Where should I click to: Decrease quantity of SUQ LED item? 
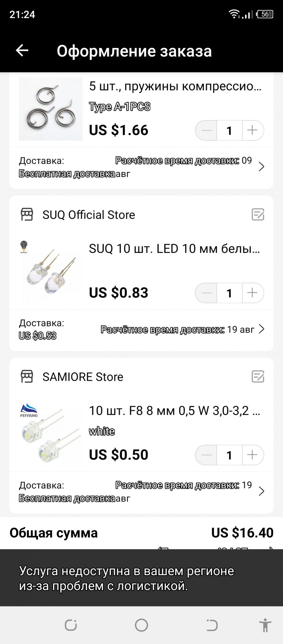tap(206, 293)
